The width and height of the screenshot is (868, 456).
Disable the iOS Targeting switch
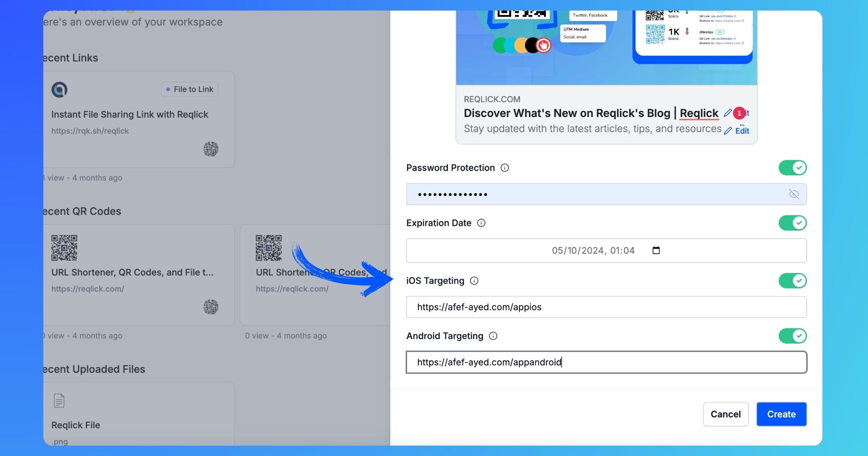(x=792, y=281)
